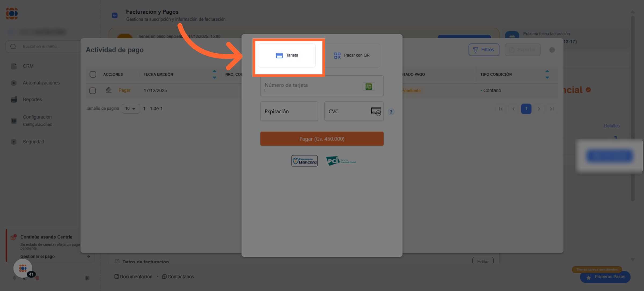
Task: Open Automatizaciones in the sidebar
Action: [41, 83]
